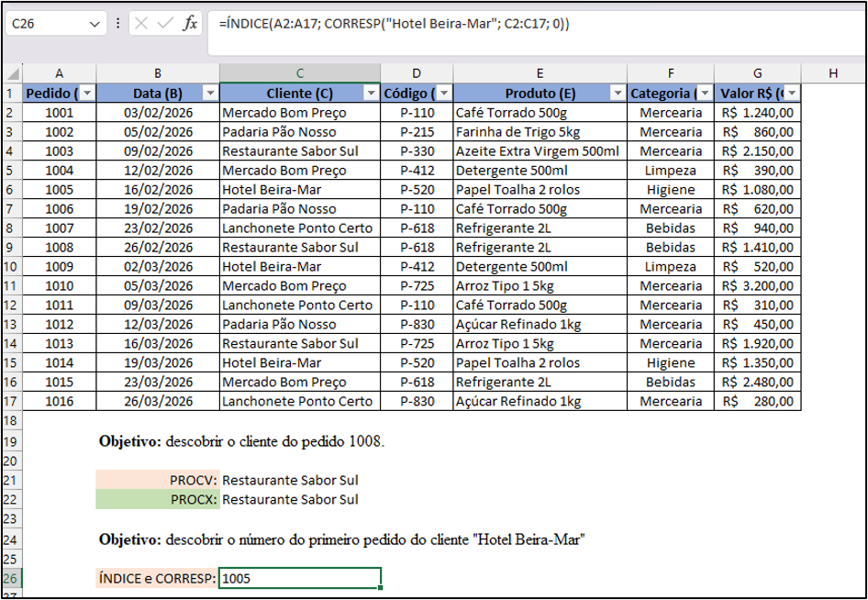Click the Azeite Extra Virgem 500ml cell

pyautogui.click(x=540, y=151)
